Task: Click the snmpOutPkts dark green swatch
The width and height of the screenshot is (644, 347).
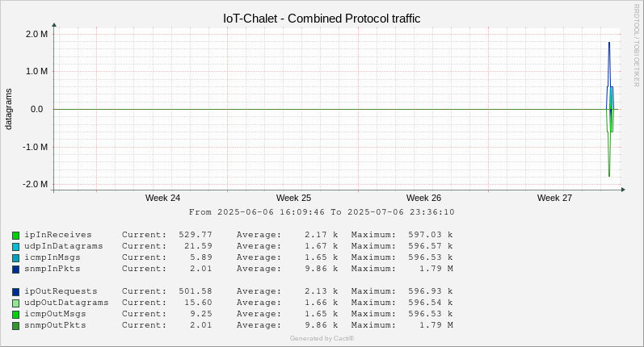Action: coord(15,326)
